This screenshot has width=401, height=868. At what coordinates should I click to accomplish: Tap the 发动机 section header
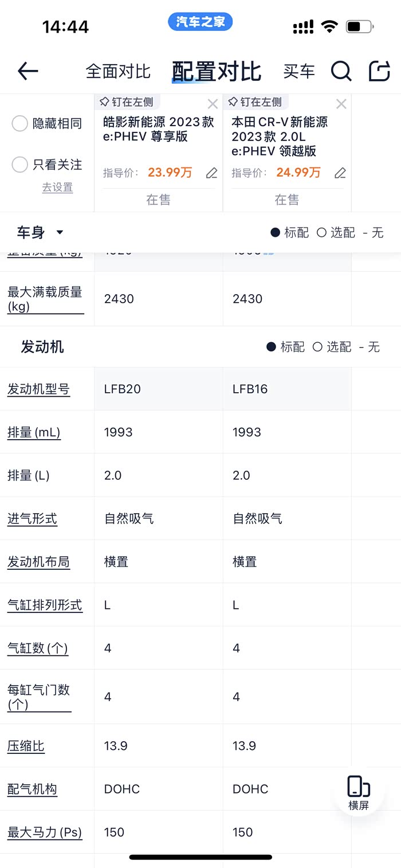(42, 347)
